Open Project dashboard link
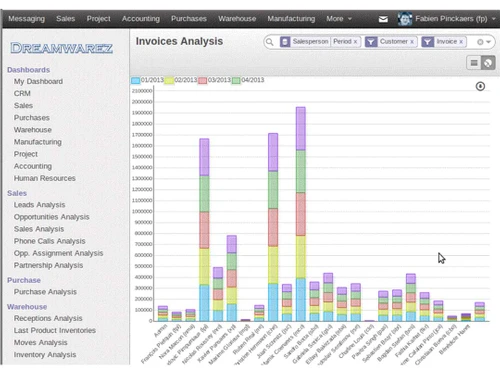The height and width of the screenshot is (375, 500). point(26,154)
